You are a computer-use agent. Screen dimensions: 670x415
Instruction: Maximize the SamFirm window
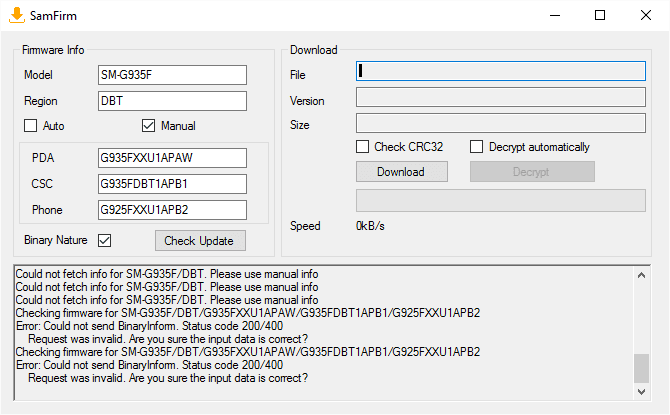pyautogui.click(x=600, y=15)
